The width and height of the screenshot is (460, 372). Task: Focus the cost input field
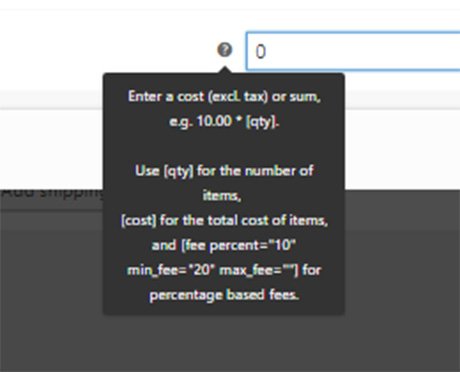pos(353,51)
